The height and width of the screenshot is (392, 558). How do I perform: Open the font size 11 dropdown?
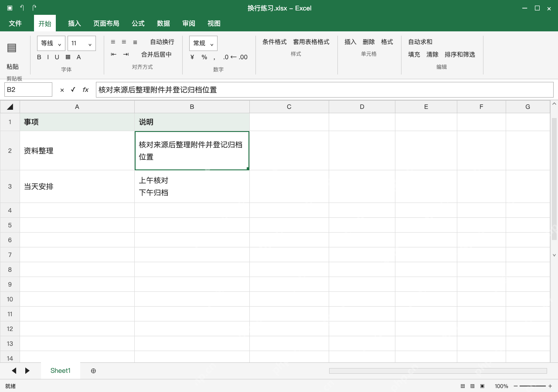click(82, 43)
